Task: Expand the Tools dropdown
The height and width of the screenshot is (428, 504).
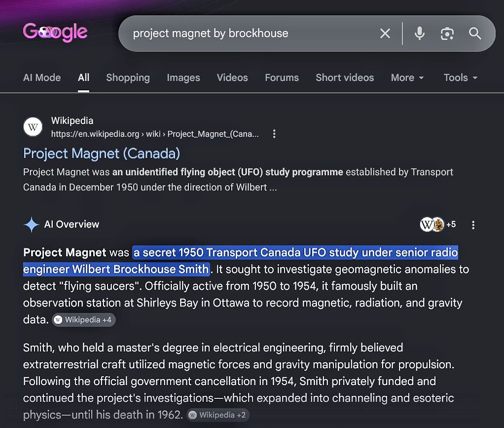Action: 460,78
